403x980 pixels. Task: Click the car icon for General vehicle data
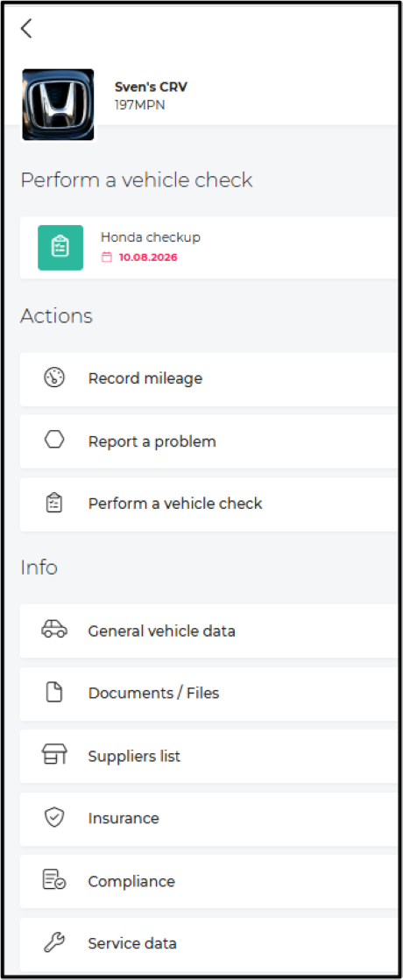coord(54,630)
